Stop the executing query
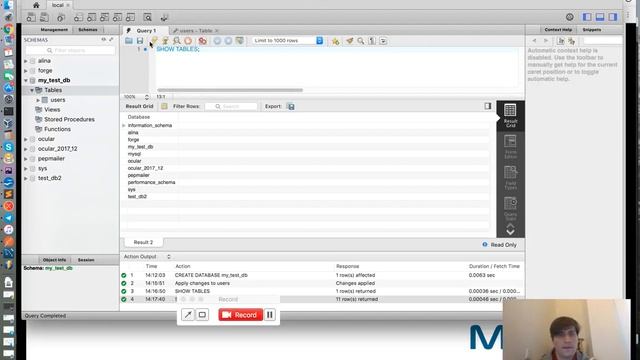The height and width of the screenshot is (360, 640). (x=188, y=41)
